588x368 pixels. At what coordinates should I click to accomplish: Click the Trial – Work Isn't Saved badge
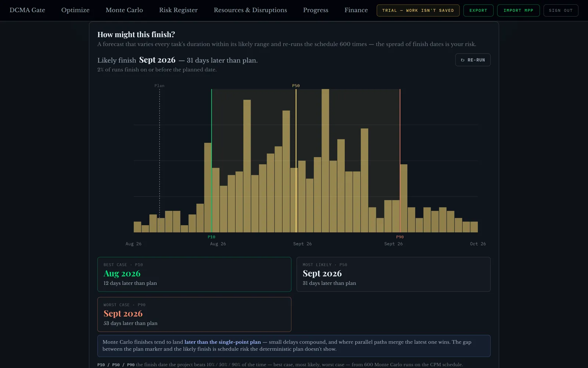[418, 10]
